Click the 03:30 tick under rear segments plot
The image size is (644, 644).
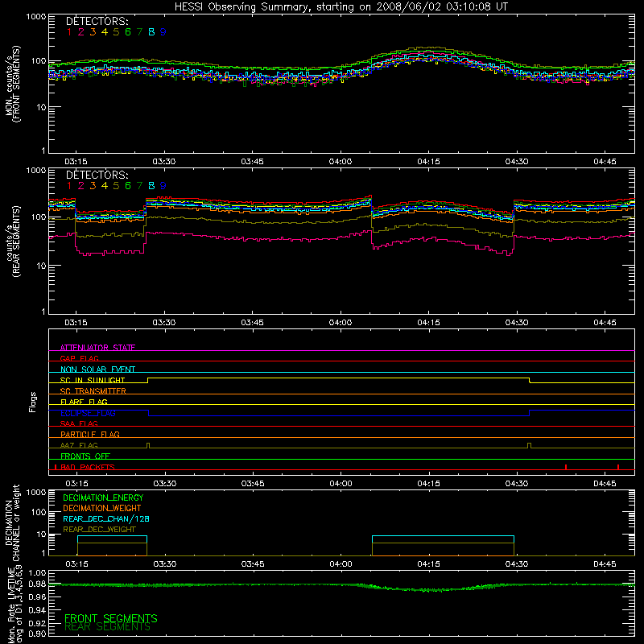click(x=164, y=323)
